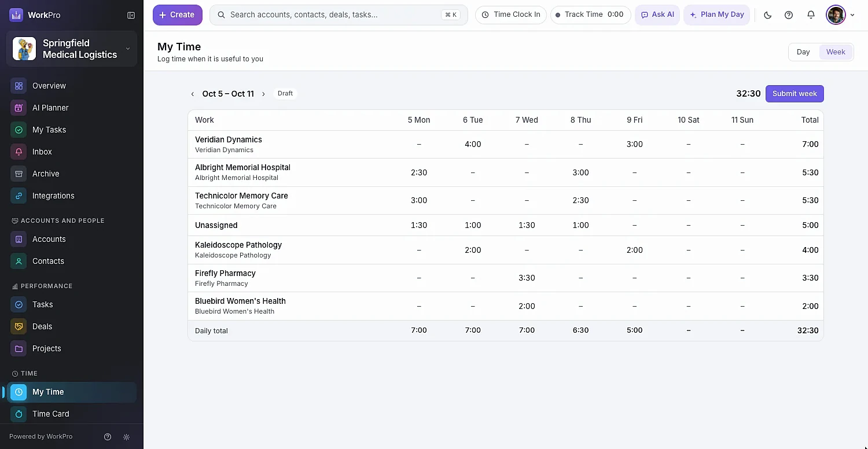Collapse the sidebar panel icon
Viewport: 868px width, 449px height.
(x=131, y=15)
